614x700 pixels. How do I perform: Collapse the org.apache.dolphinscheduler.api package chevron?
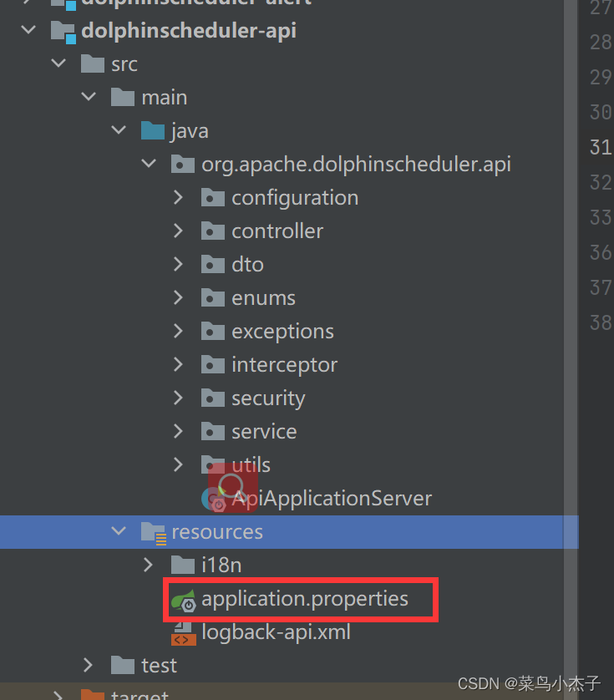point(149,164)
